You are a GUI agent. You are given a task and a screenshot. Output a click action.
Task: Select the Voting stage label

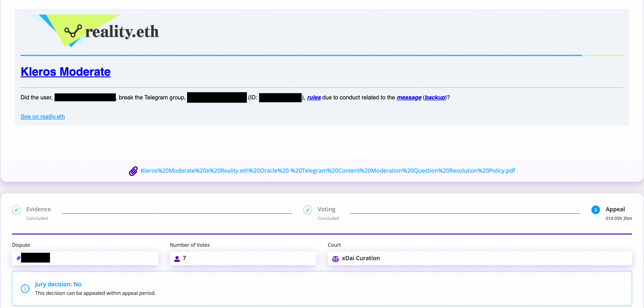click(327, 209)
